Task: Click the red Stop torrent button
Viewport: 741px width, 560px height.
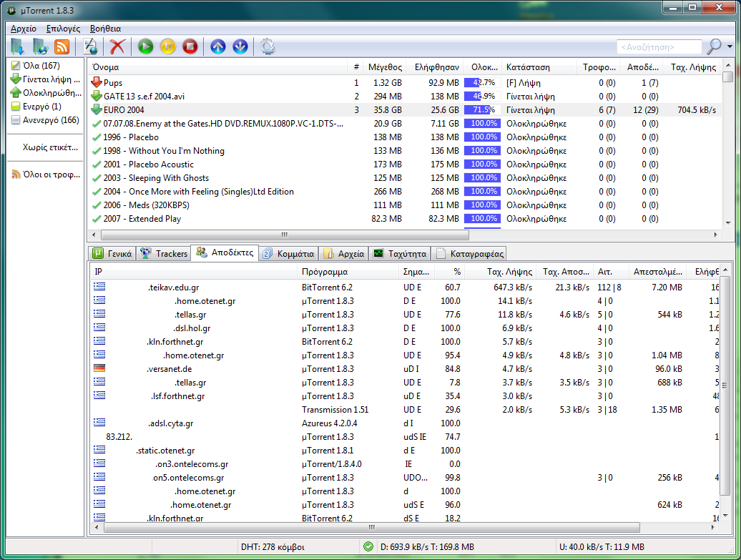Action: coord(190,46)
